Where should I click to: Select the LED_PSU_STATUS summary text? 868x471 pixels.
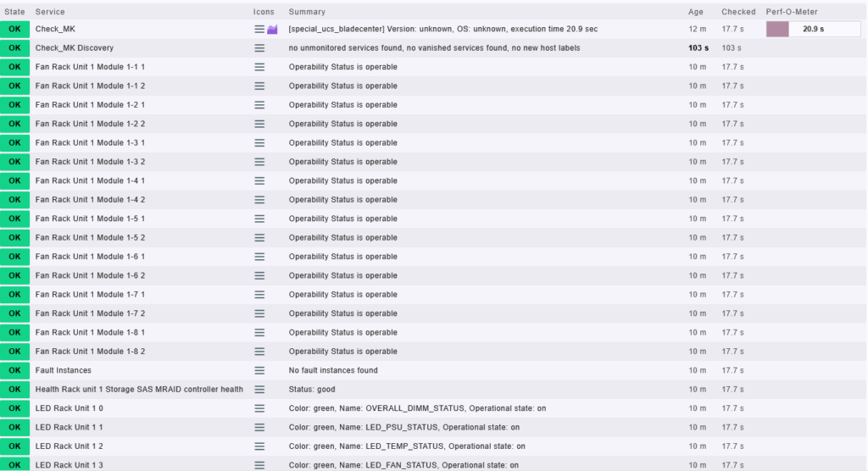(x=404, y=427)
